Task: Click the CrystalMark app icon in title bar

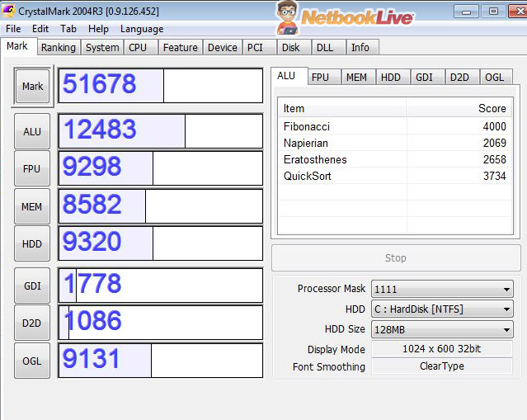Action: pos(8,11)
